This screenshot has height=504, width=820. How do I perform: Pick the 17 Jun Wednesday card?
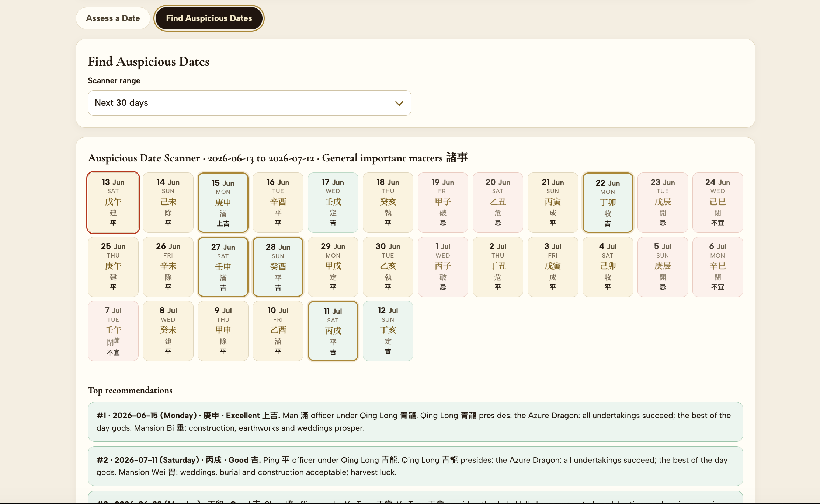coord(333,203)
